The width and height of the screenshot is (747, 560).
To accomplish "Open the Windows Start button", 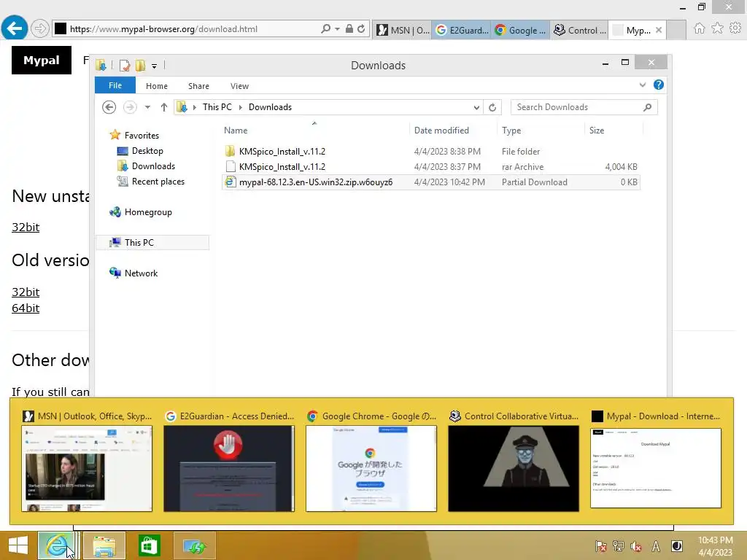I will pyautogui.click(x=18, y=545).
